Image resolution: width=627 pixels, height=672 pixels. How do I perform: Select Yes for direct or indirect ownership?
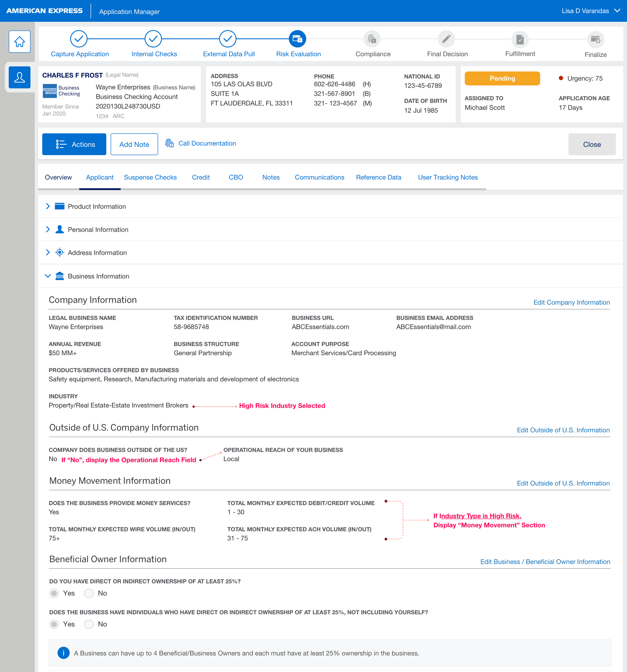pyautogui.click(x=54, y=593)
